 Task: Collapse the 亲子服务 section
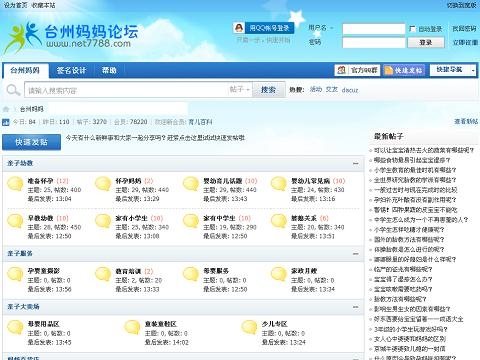click(x=356, y=254)
